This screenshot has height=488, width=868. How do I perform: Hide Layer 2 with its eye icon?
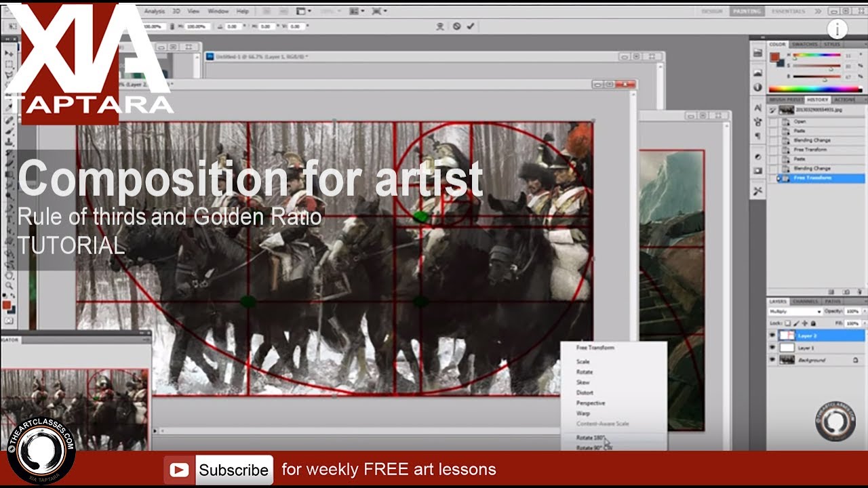pyautogui.click(x=772, y=335)
